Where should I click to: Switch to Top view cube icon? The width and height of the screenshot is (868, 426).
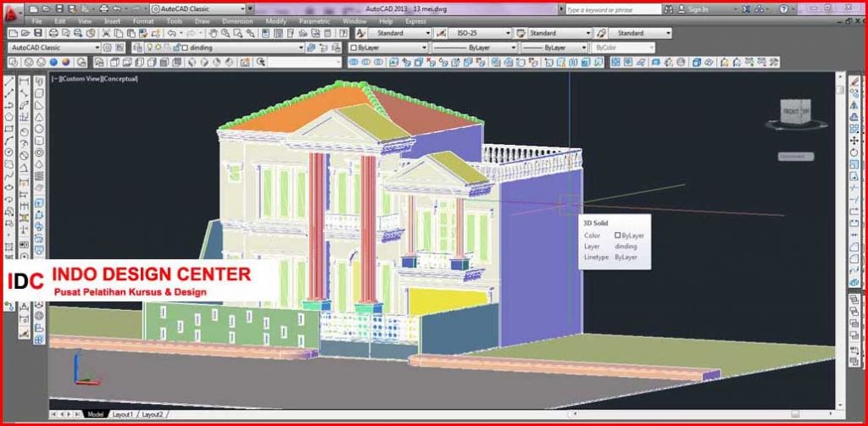pos(115,63)
